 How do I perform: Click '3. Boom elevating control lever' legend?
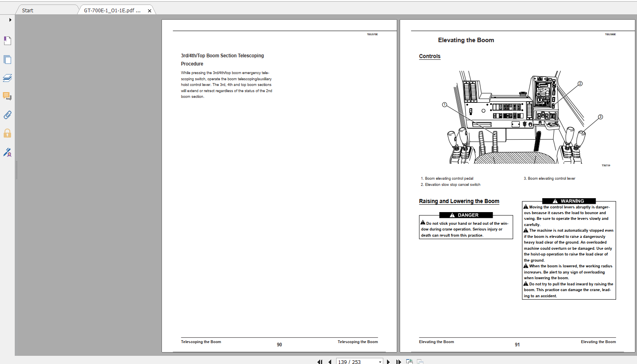550,179
